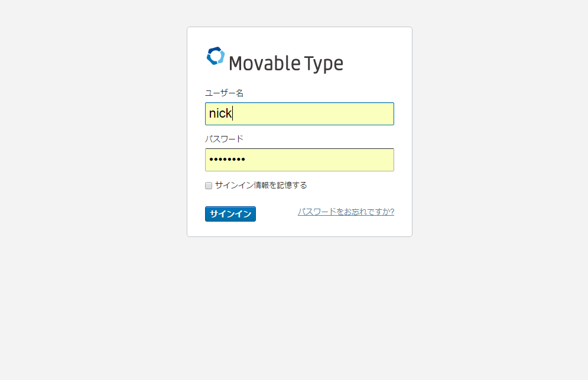Click the "Type" word in the logo
588x380 pixels.
[x=324, y=64]
